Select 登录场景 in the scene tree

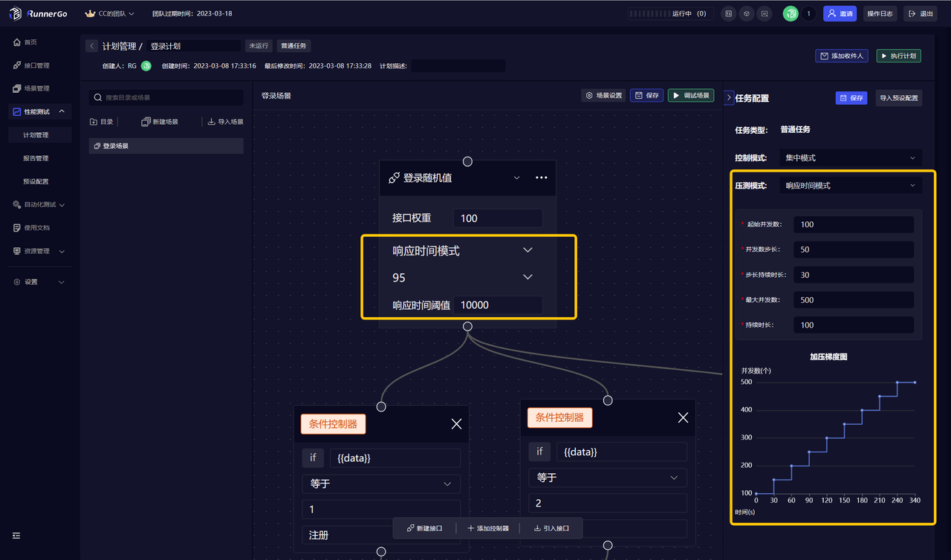[166, 146]
